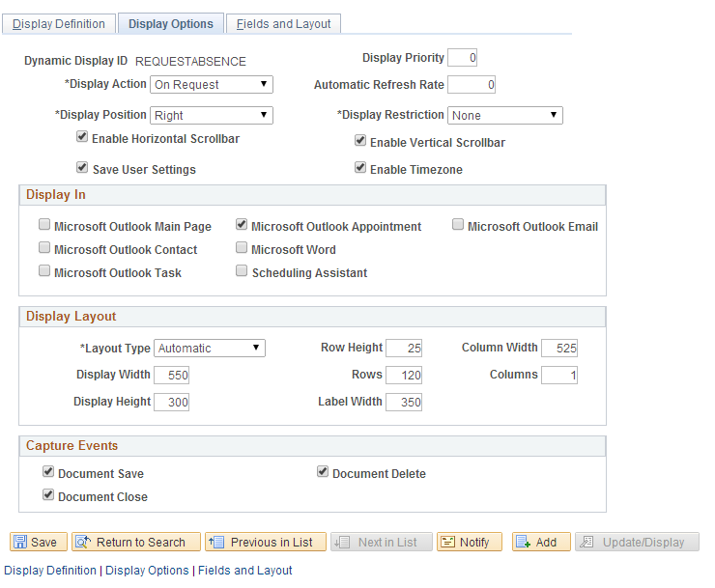Viewport: 715px width, 588px height.
Task: Click the Save button floppy icon
Action: [20, 542]
